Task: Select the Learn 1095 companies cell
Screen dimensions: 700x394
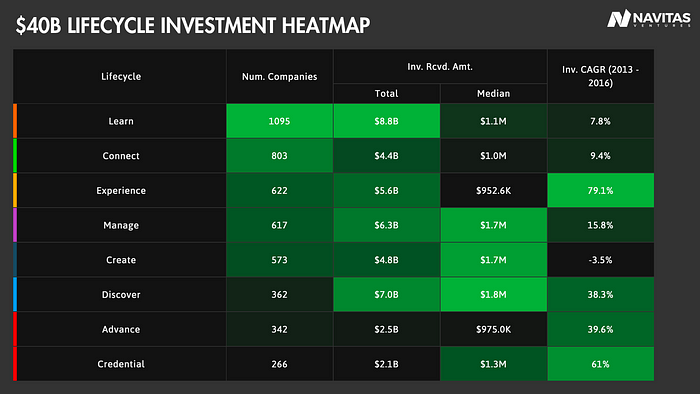Action: (x=279, y=121)
